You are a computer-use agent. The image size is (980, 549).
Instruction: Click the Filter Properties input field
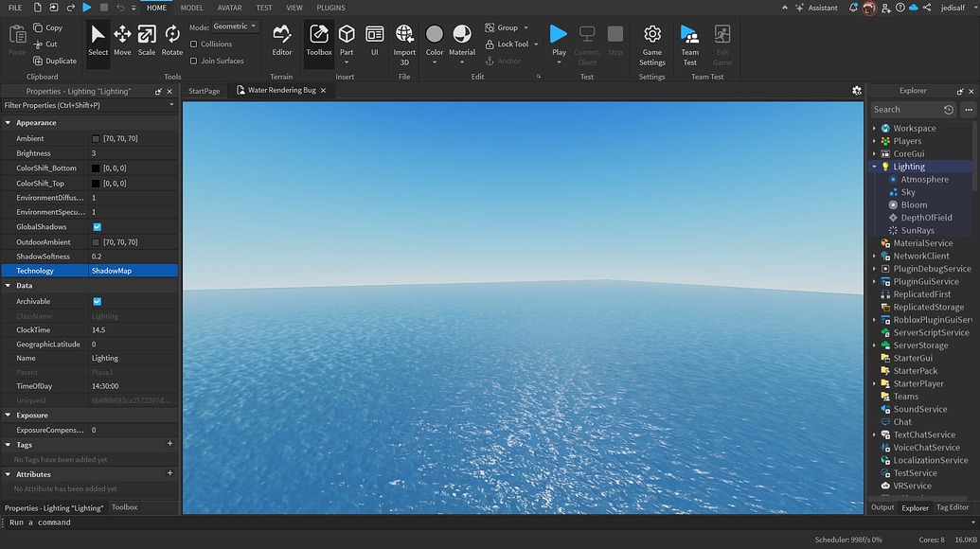click(89, 106)
